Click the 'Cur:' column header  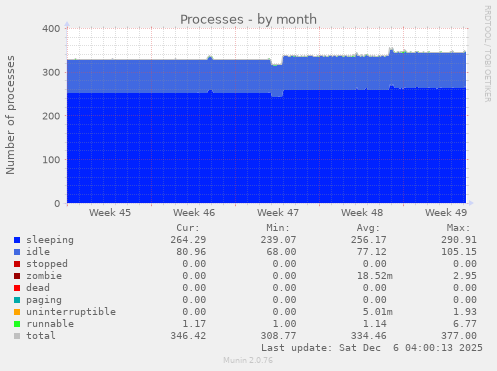[188, 228]
